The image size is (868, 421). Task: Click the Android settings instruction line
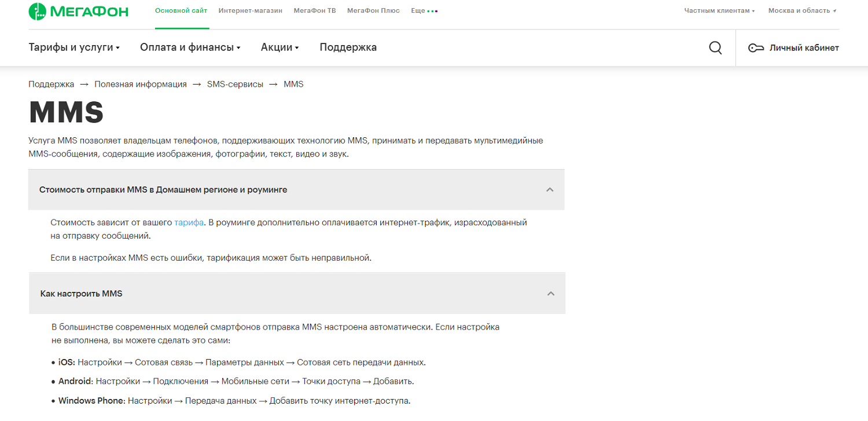click(233, 382)
